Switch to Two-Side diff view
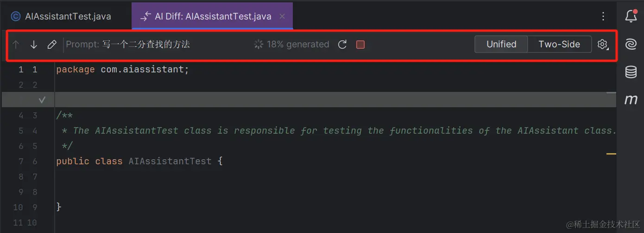The width and height of the screenshot is (644, 233). coord(559,44)
